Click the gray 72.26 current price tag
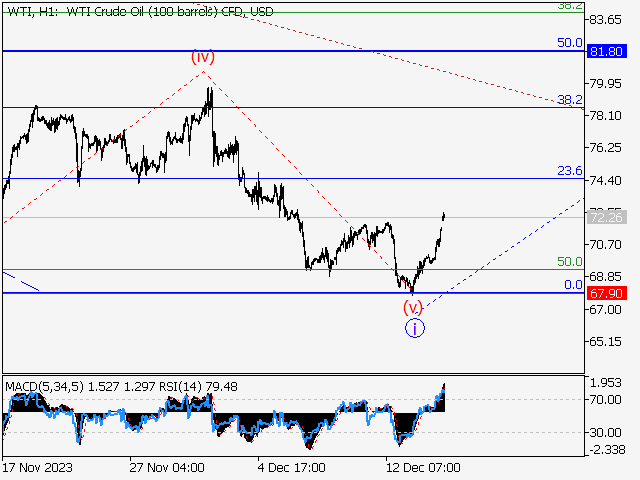 pyautogui.click(x=607, y=217)
